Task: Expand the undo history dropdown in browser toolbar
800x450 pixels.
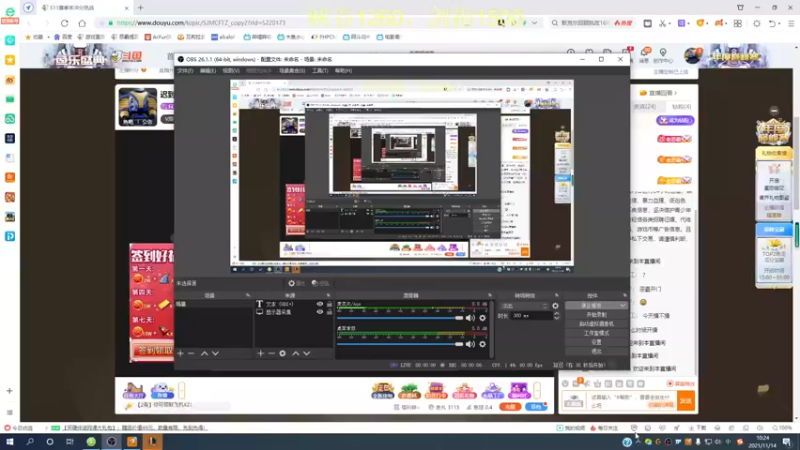Action: (781, 23)
